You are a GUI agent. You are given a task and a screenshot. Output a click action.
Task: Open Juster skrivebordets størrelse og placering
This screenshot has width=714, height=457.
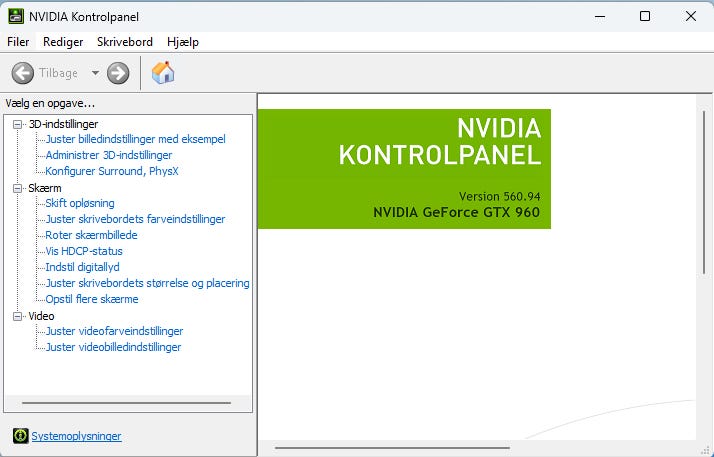click(x=148, y=283)
